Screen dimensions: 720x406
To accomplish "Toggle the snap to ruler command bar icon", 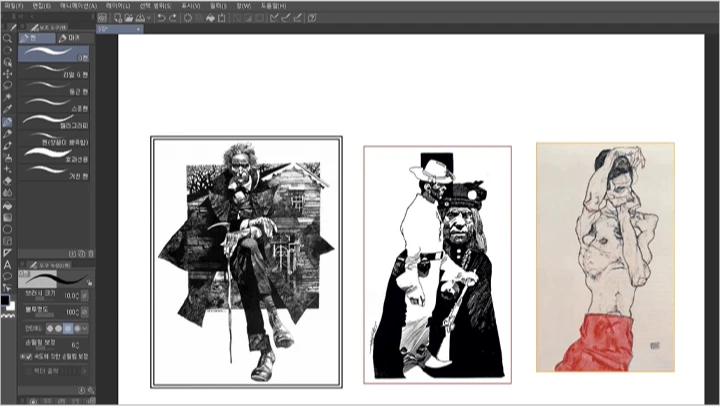I will click(x=274, y=18).
